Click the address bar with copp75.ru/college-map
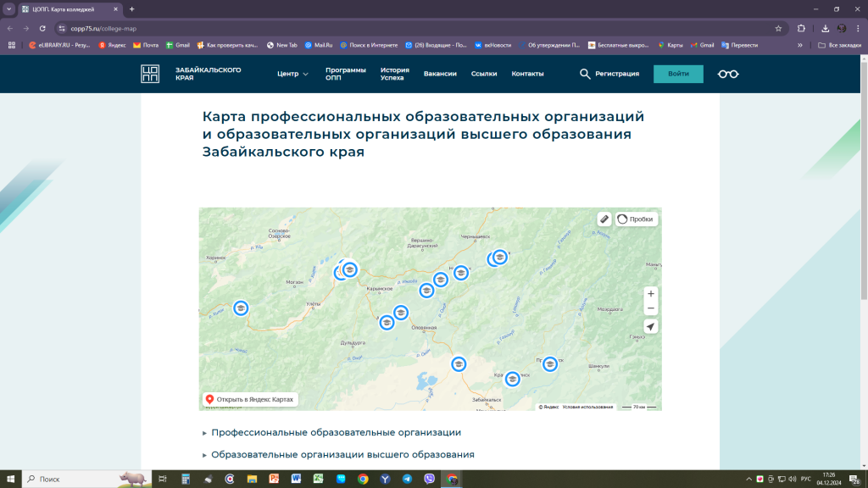868x488 pixels. tap(415, 28)
